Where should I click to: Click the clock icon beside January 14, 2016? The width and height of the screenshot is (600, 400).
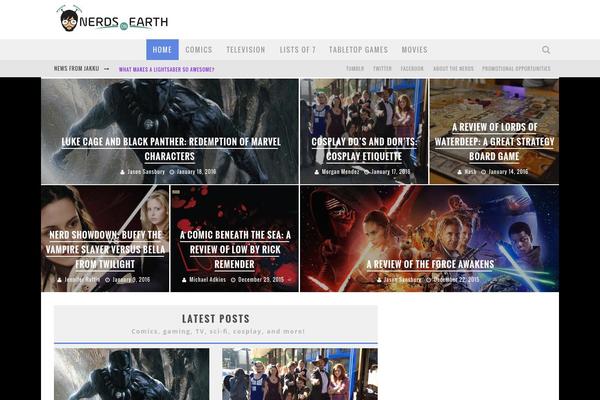[x=483, y=172]
